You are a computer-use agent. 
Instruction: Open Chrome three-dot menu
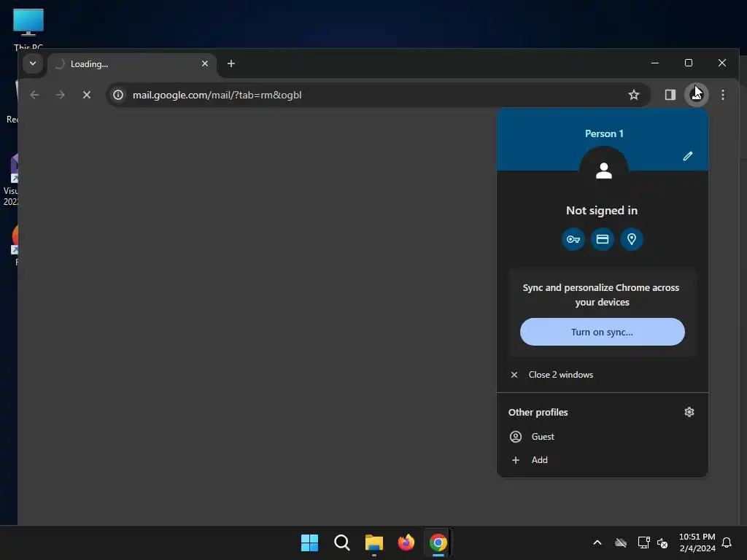click(723, 95)
